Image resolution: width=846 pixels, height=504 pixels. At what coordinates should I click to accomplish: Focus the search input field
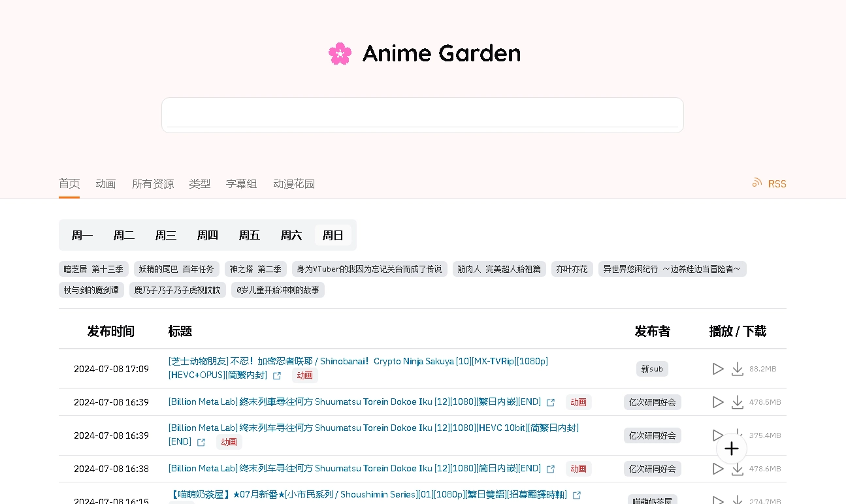(x=423, y=115)
